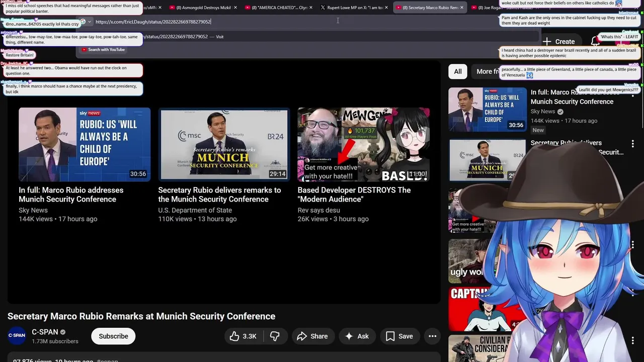This screenshot has height=362, width=644.
Task: Open the Create upload button
Action: click(x=558, y=42)
